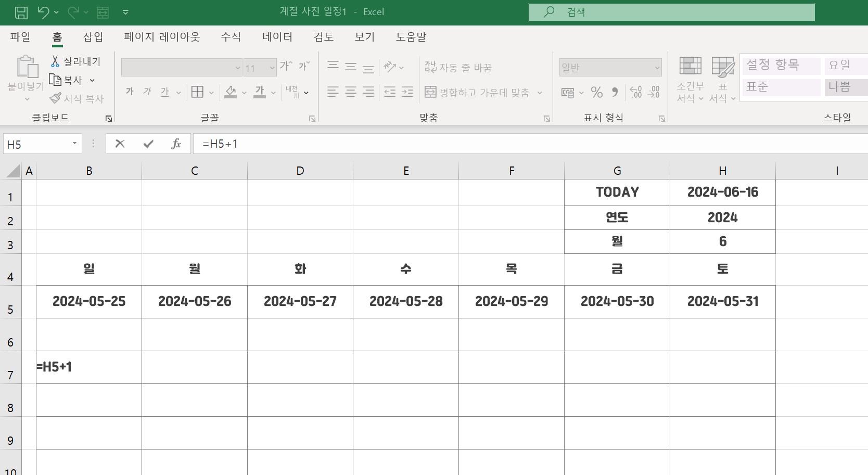Screen dimensions: 868x475
Task: Click the Accounting Number Format icon
Action: [568, 93]
